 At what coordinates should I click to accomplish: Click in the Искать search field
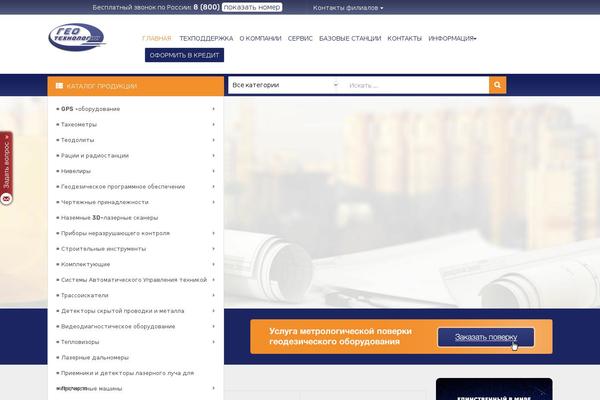click(416, 85)
